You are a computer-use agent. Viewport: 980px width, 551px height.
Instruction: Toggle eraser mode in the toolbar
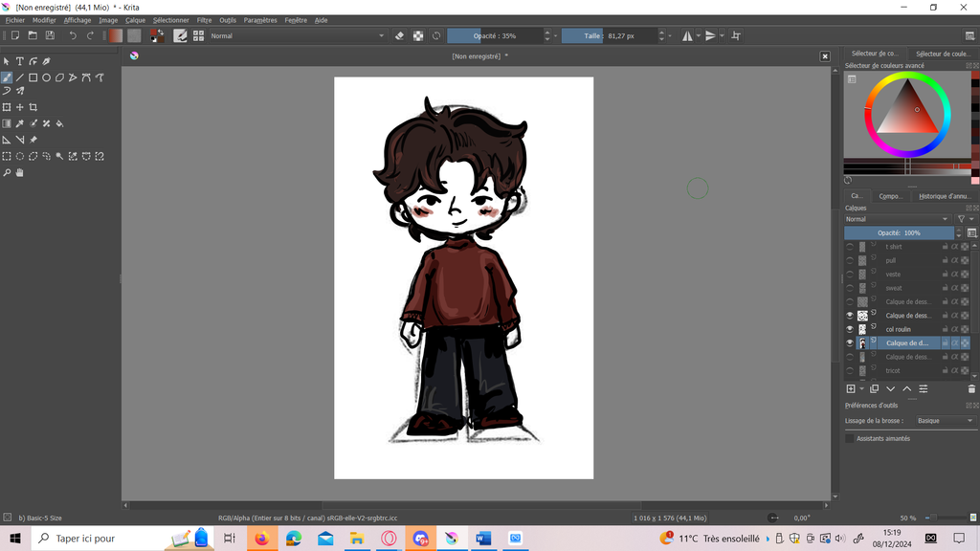(x=400, y=35)
